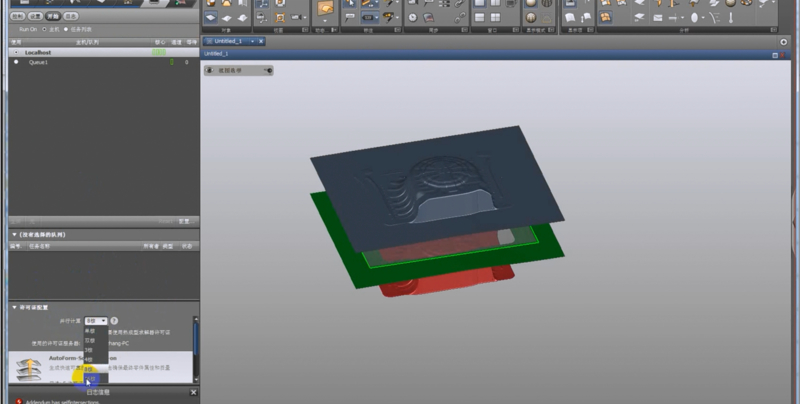The width and height of the screenshot is (800, 404).
Task: Click the 设置 pill button
Action: pos(35,16)
